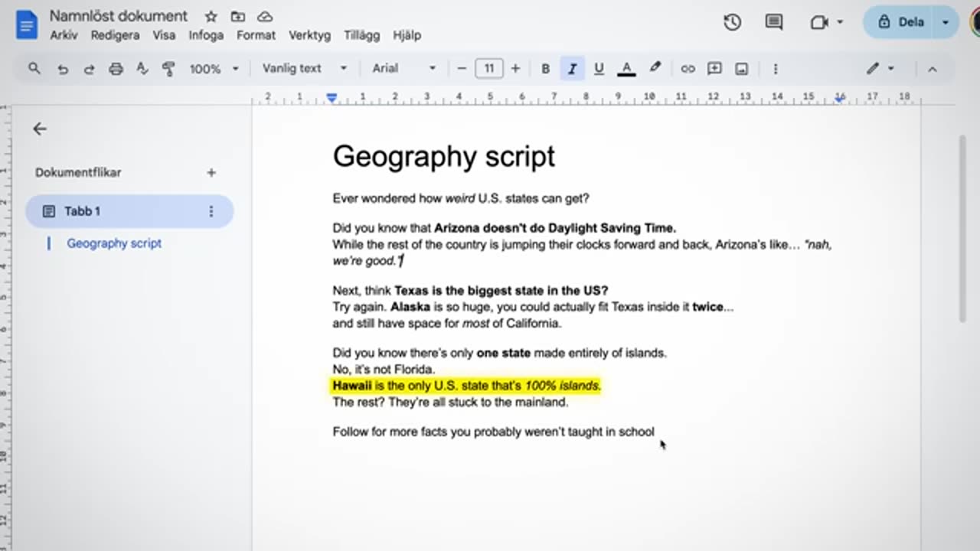Toggle underline formatting
980x551 pixels.
[x=599, y=69]
